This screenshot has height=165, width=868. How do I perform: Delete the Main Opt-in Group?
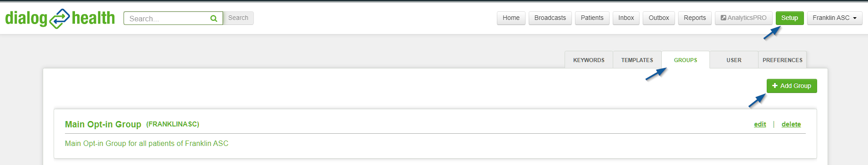tap(791, 124)
